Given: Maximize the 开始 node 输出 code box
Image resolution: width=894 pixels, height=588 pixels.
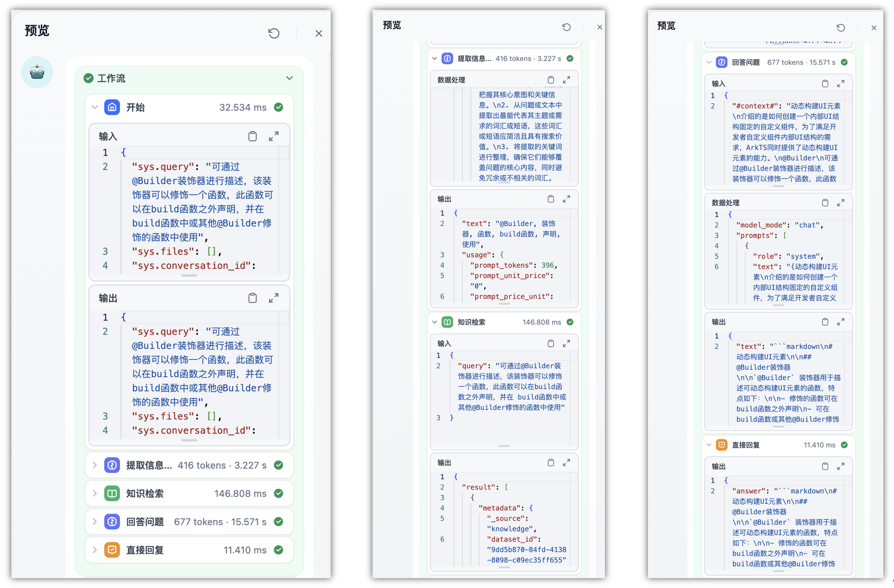Looking at the screenshot, I should tap(274, 298).
